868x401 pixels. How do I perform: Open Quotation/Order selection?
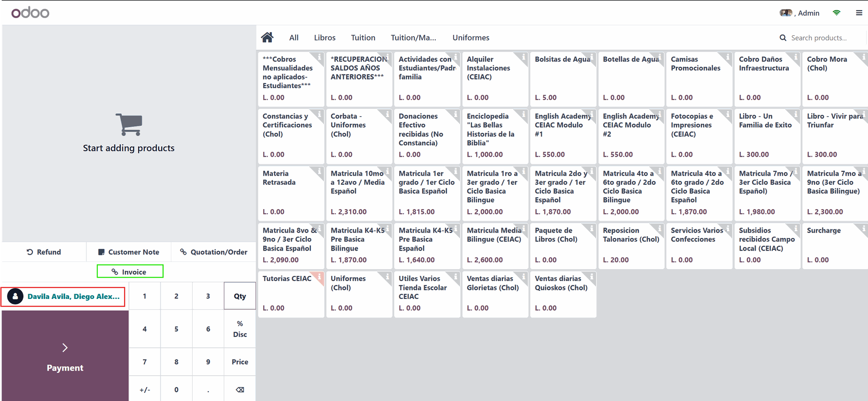(x=213, y=252)
